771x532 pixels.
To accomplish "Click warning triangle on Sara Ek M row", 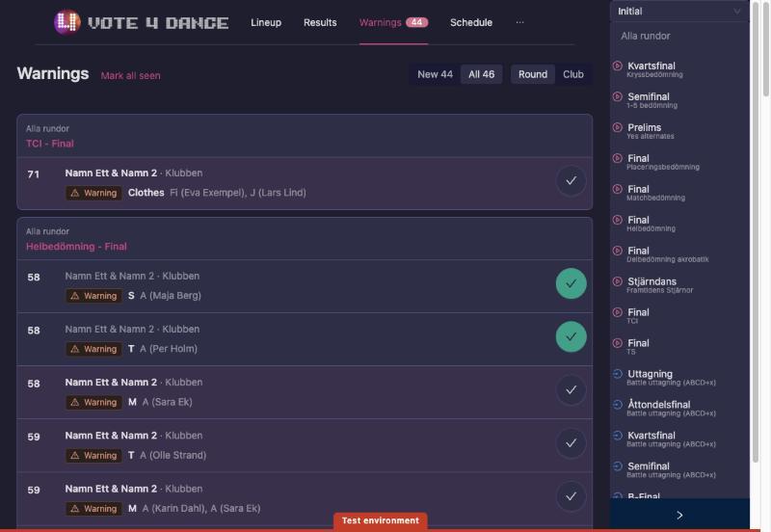I will pos(75,402).
